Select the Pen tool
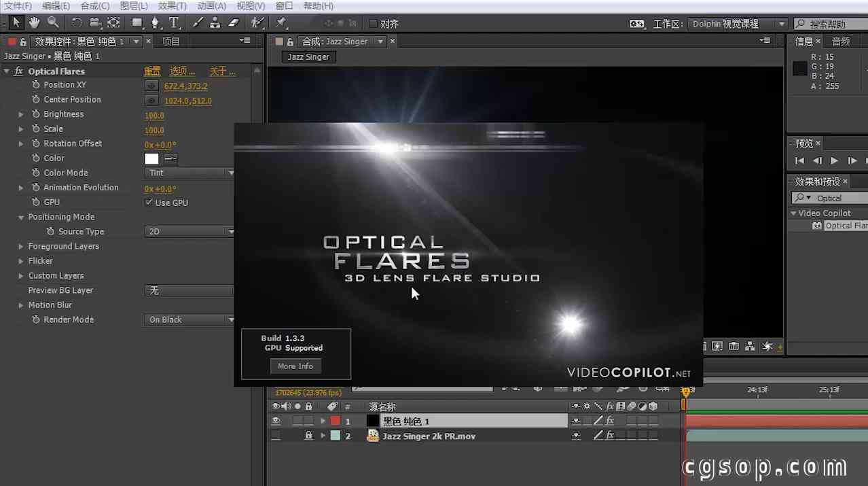868x486 pixels. tap(156, 23)
